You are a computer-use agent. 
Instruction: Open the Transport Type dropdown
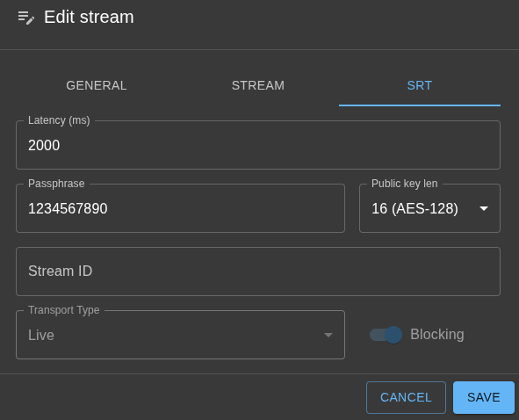(x=180, y=335)
